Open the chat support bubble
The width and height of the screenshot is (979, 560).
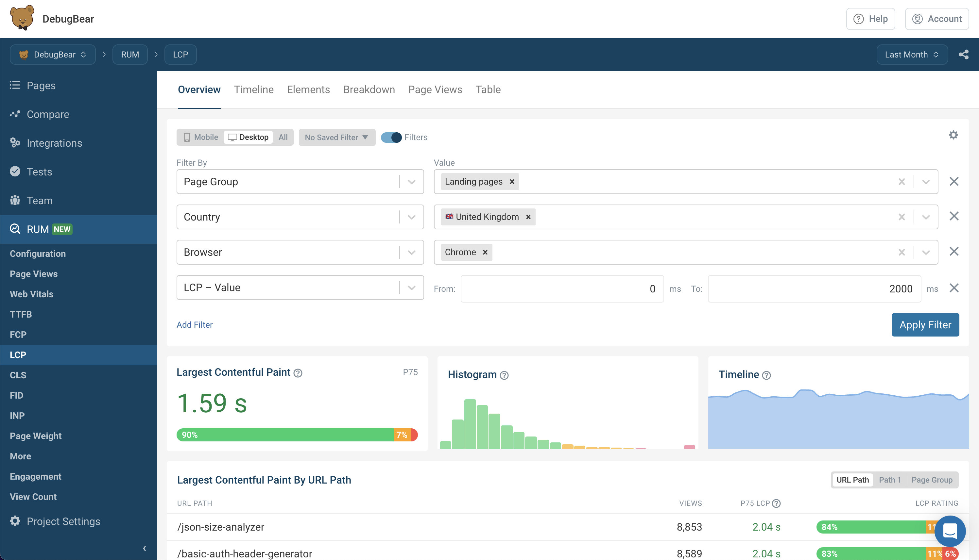coord(950,531)
